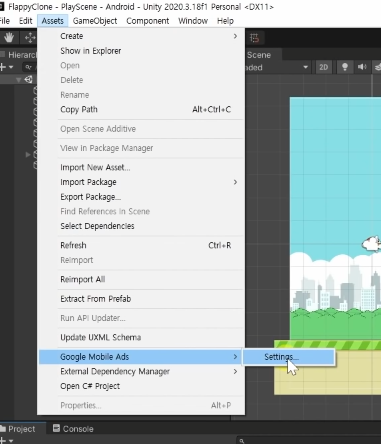Choose Update UXML Schema
The image size is (381, 444).
[x=141, y=337]
